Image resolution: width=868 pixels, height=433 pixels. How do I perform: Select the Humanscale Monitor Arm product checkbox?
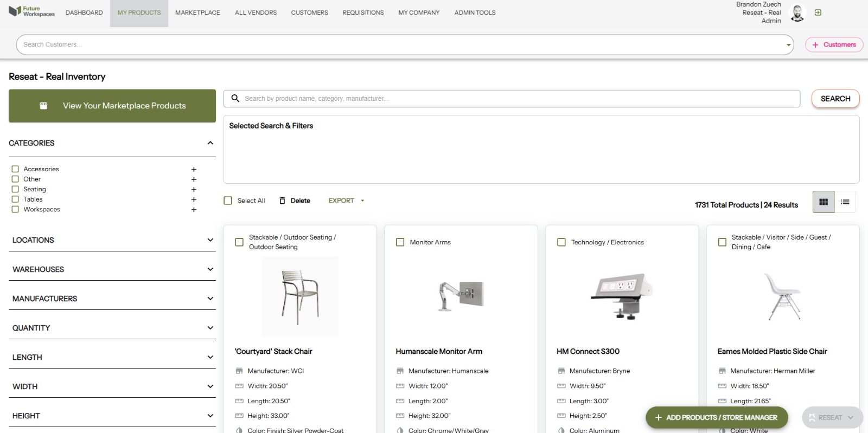coord(400,242)
